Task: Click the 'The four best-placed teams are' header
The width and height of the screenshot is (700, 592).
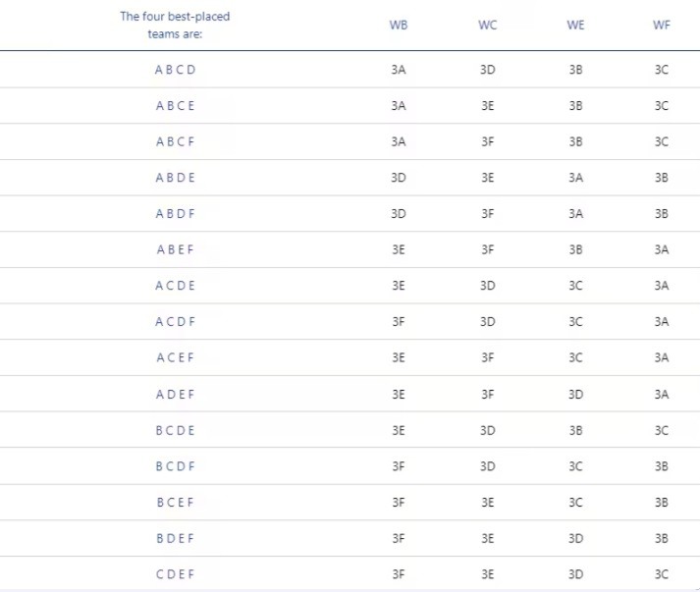Action: [x=175, y=26]
